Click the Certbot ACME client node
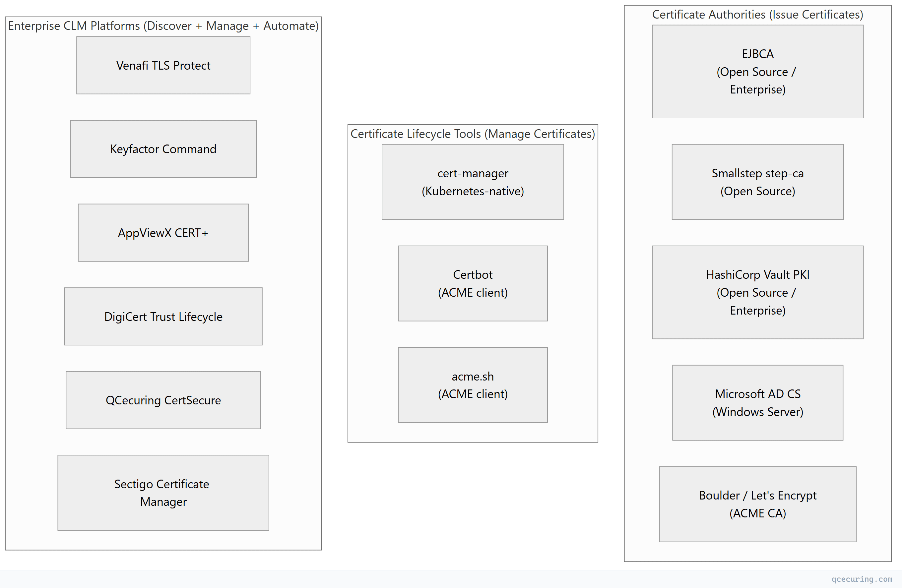902x588 pixels. click(473, 283)
